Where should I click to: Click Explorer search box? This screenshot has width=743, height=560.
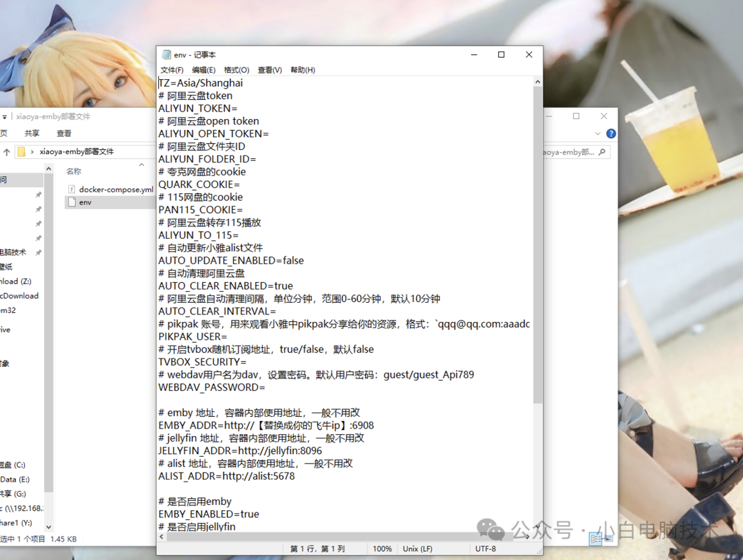pyautogui.click(x=577, y=152)
